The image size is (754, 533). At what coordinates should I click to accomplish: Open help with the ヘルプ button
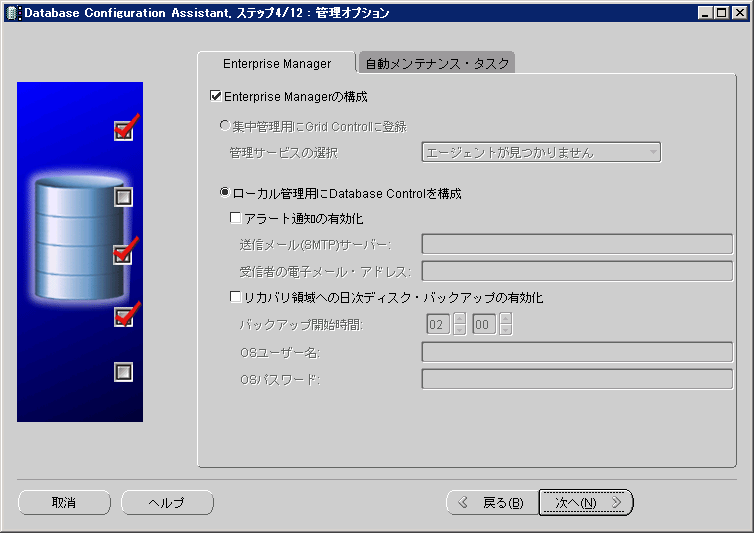pos(167,503)
